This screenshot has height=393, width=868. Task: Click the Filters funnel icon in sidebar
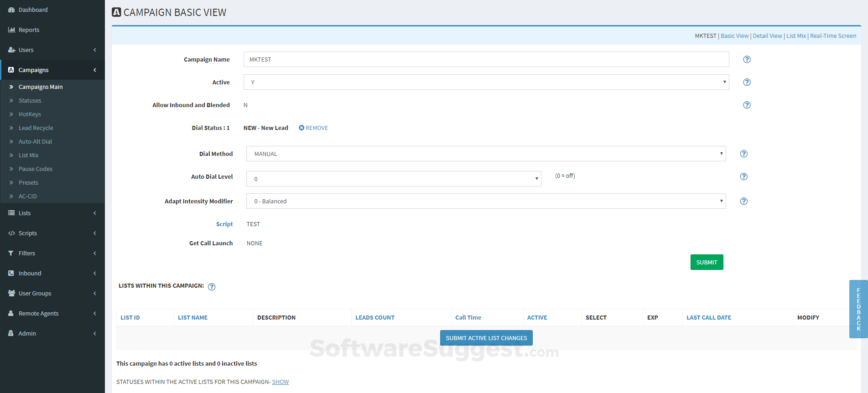(11, 253)
